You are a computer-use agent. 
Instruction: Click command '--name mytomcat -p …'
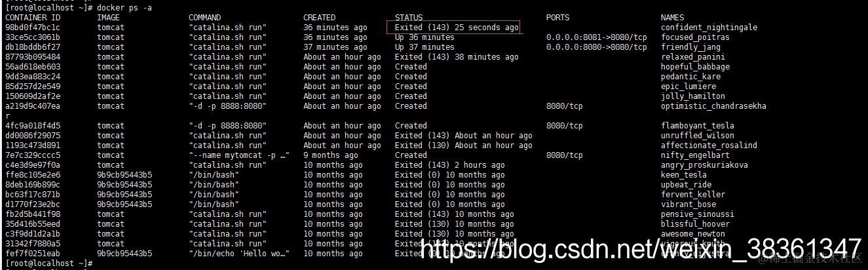coord(239,155)
